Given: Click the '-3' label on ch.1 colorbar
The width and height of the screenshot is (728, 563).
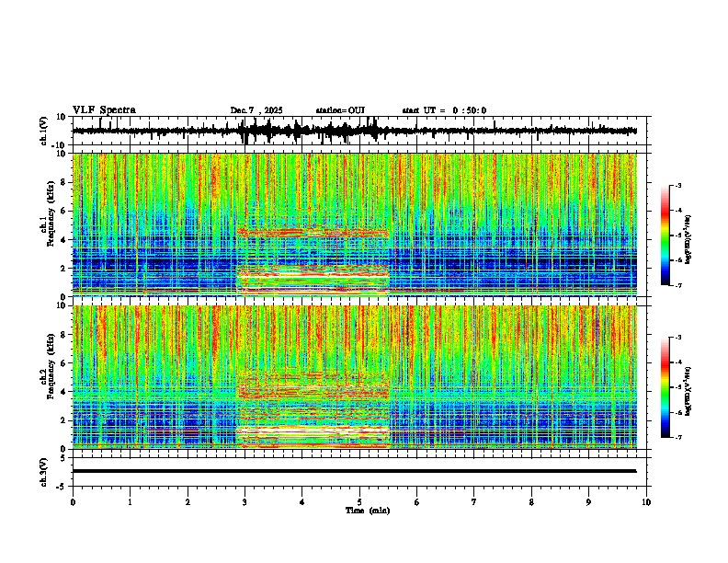Looking at the screenshot, I should (677, 185).
